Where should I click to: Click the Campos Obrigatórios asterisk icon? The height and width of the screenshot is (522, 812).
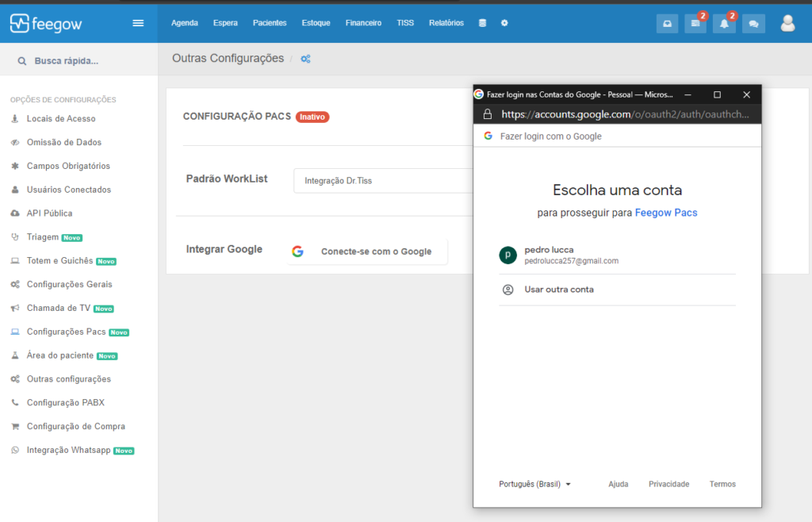click(x=15, y=167)
